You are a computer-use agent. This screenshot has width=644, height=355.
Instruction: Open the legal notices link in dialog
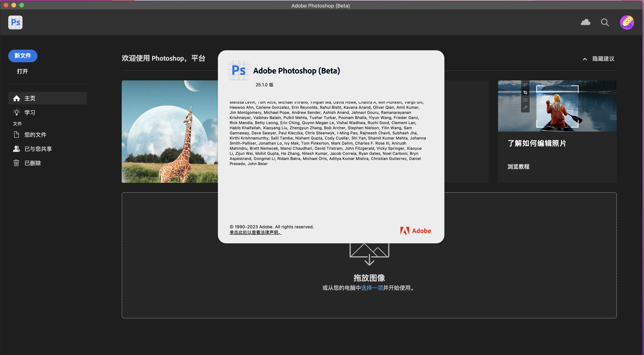pyautogui.click(x=255, y=232)
